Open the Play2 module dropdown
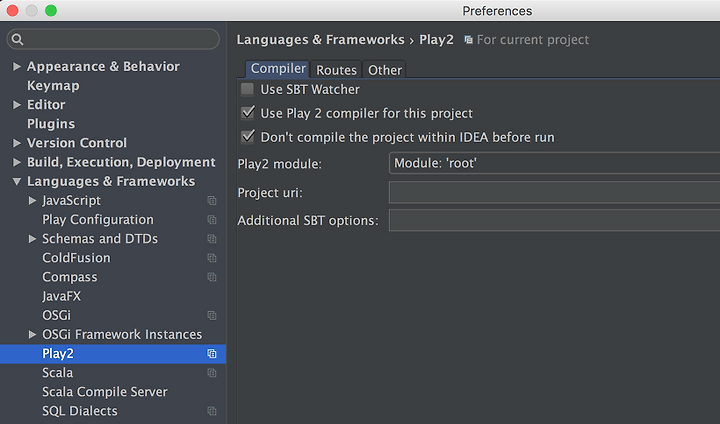 (x=554, y=163)
